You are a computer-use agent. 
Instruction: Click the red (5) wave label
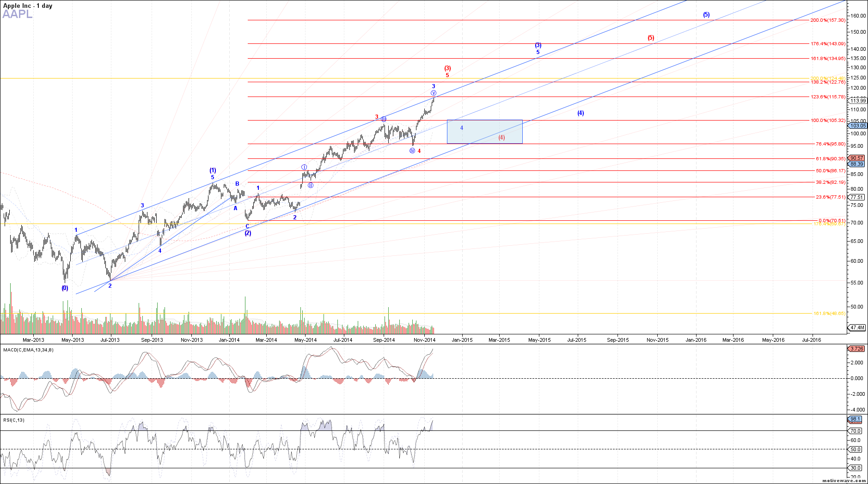tap(651, 38)
